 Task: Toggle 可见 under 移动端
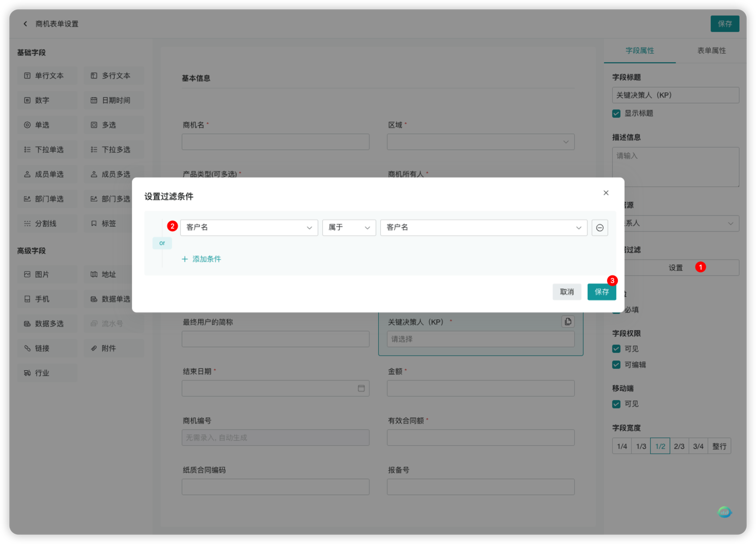point(616,404)
